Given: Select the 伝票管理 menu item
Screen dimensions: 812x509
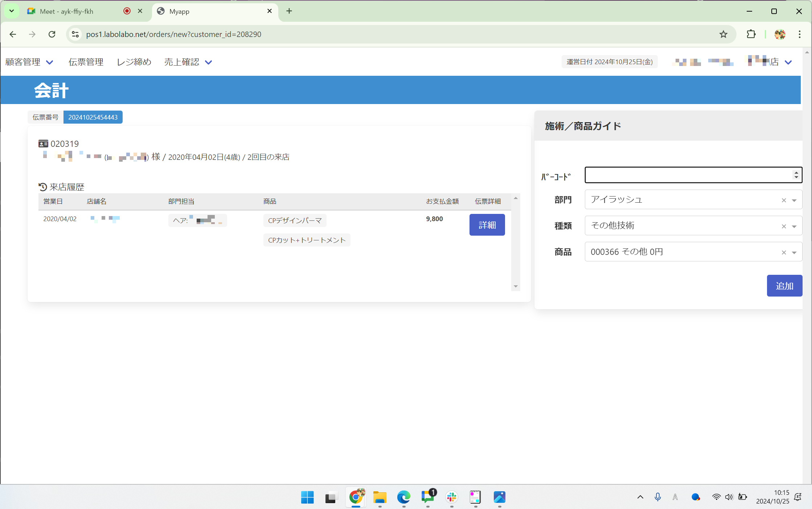Looking at the screenshot, I should point(86,62).
